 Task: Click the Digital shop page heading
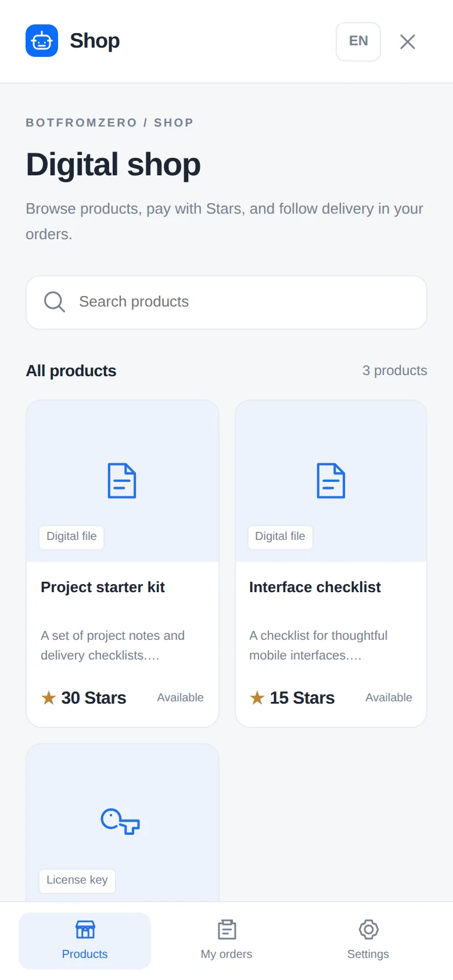(x=113, y=164)
